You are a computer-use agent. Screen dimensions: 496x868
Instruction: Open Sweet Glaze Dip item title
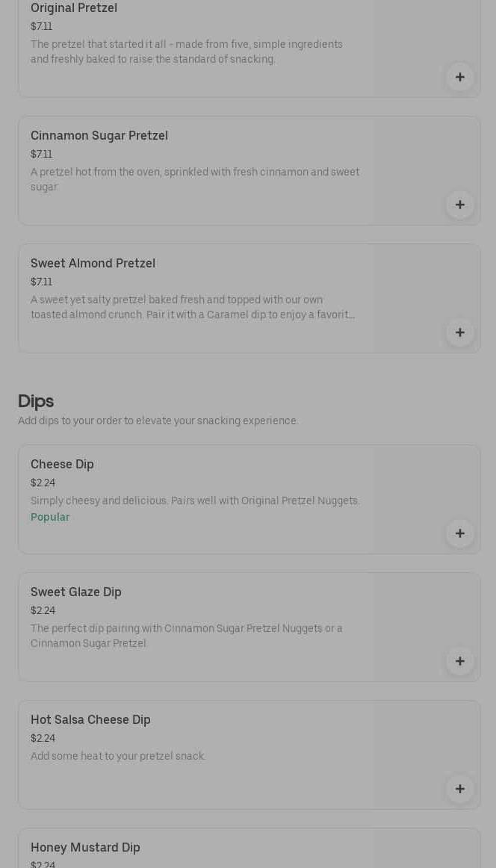(76, 592)
